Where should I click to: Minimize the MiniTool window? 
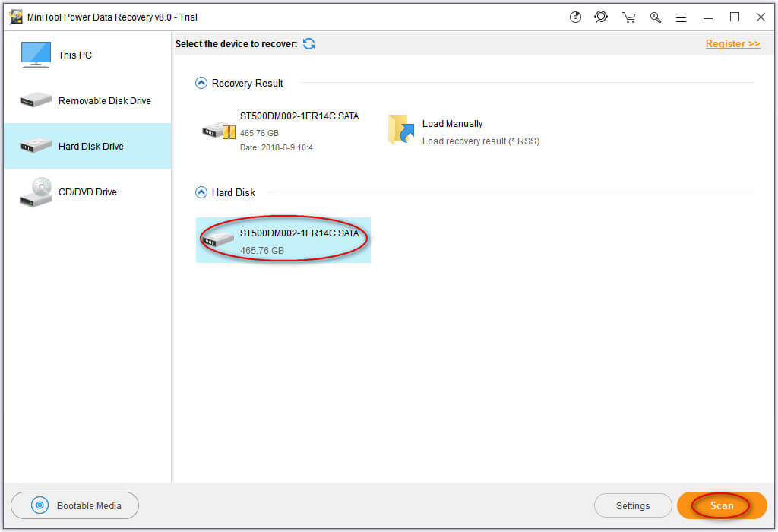(x=708, y=18)
